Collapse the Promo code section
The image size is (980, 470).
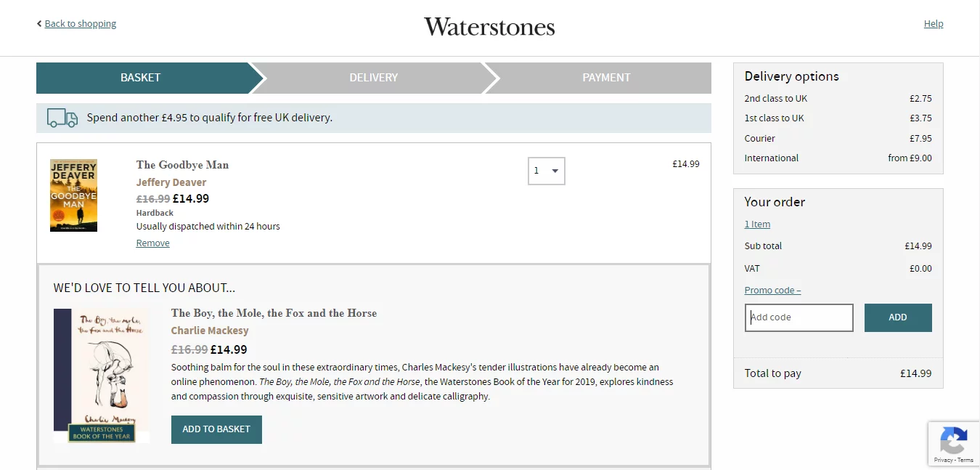[x=772, y=290]
